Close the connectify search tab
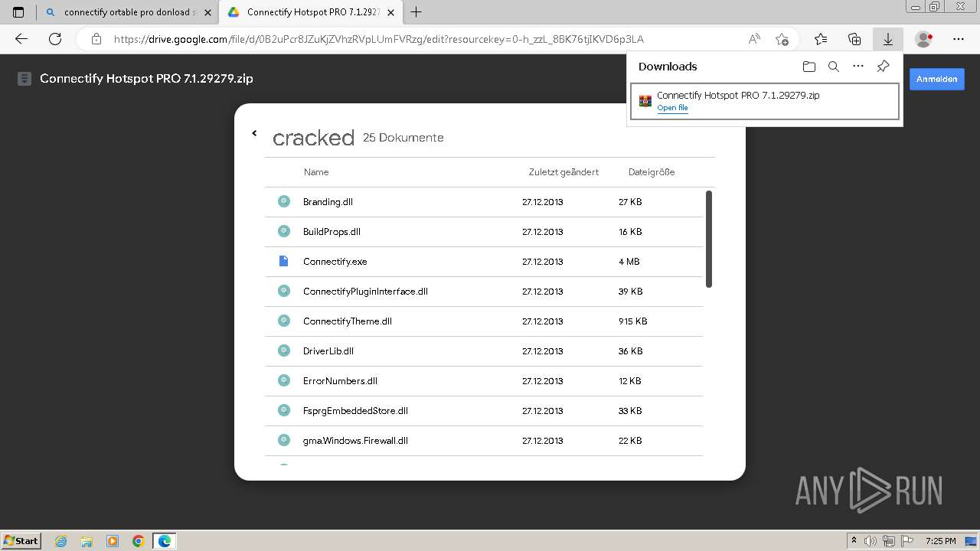The height and width of the screenshot is (551, 980). tap(207, 12)
